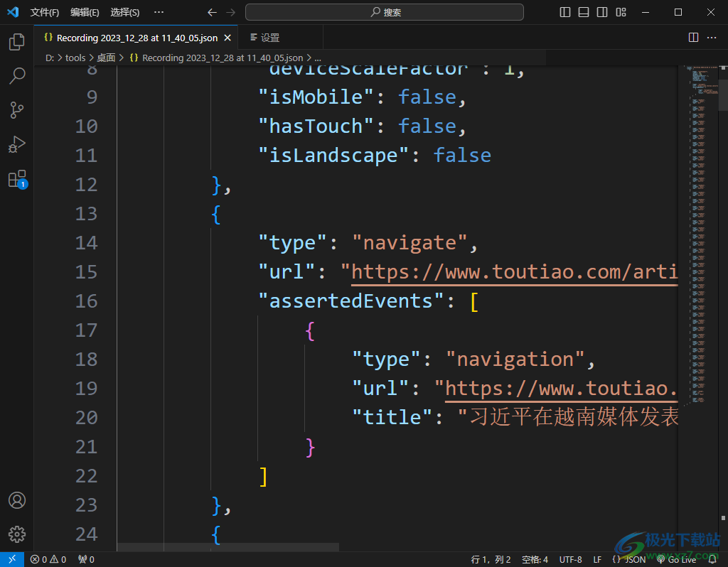
Task: Change end of line sequence LF
Action: (x=597, y=560)
